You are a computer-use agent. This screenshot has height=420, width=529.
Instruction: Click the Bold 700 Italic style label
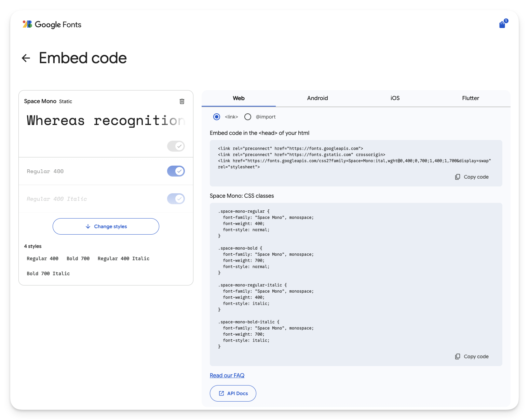click(48, 274)
